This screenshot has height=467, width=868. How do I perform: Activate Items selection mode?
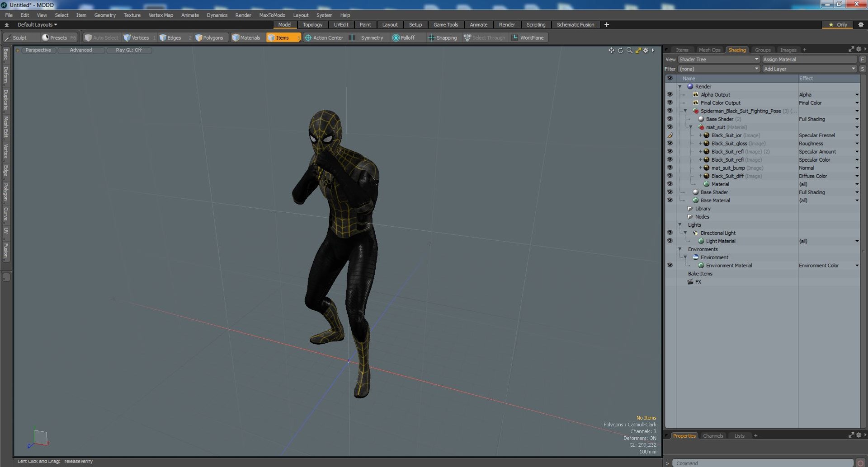(283, 38)
